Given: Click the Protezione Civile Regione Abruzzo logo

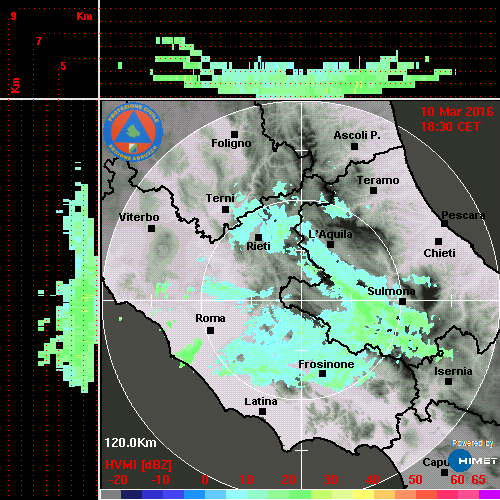Looking at the screenshot, I should click(x=133, y=132).
